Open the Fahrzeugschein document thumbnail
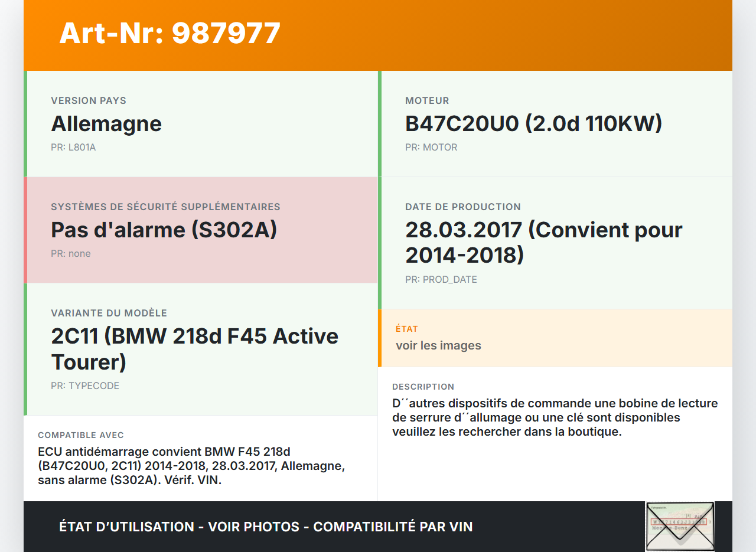756x552 pixels. [680, 526]
